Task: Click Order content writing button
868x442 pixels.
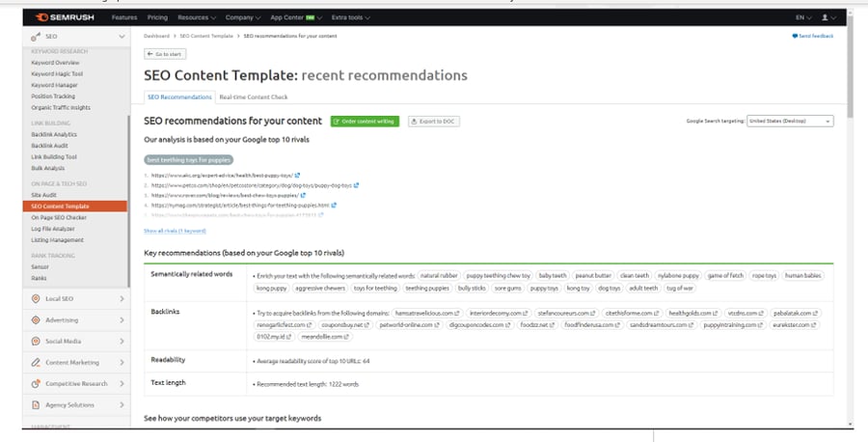Action: 365,122
